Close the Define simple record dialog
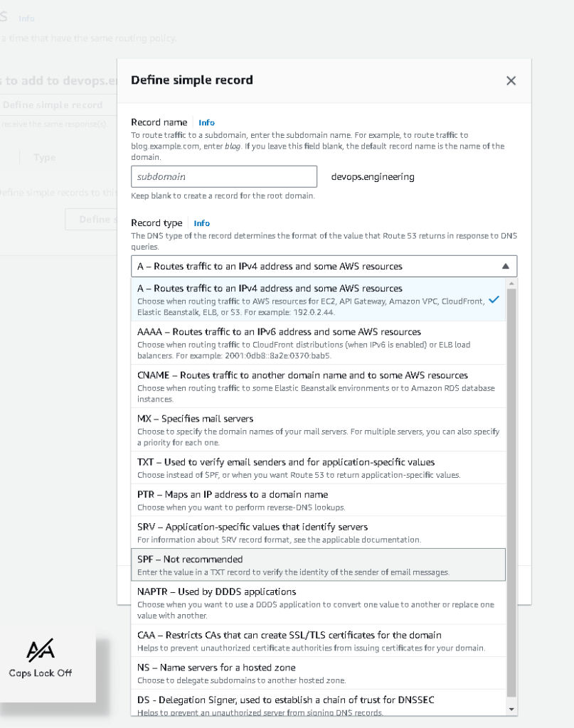This screenshot has height=728, width=574. click(511, 81)
